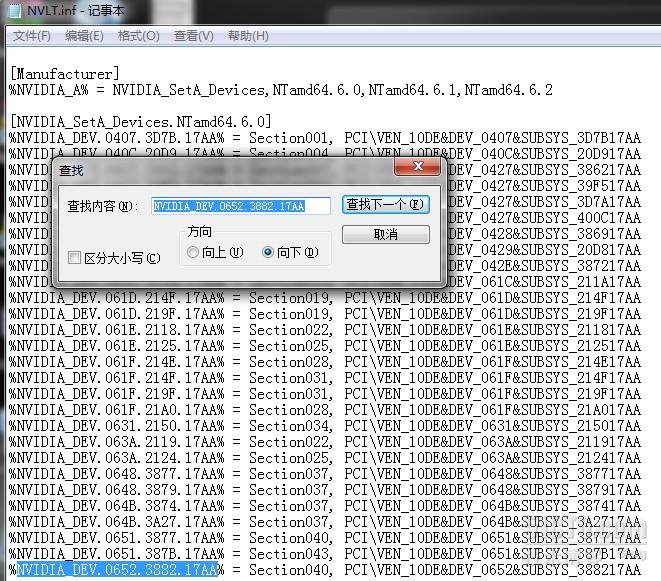The image size is (661, 581).
Task: Click the DEV_0428&SUBSYS_386917AA hardware ID
Action: (545, 234)
